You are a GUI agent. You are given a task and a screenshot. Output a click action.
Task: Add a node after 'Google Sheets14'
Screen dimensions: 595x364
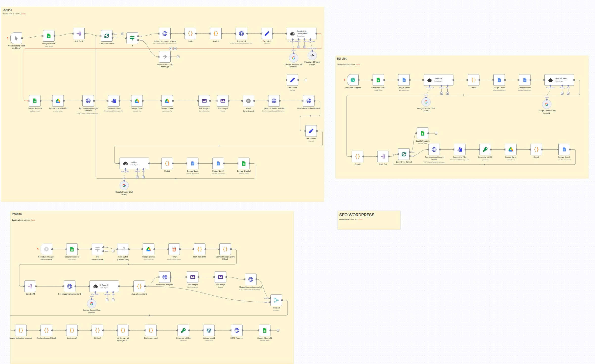pyautogui.click(x=278, y=330)
